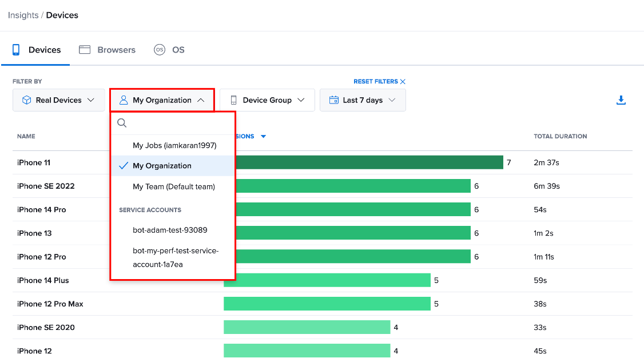644x362 pixels.
Task: Click the iPhone 13 row name
Action: (x=34, y=233)
